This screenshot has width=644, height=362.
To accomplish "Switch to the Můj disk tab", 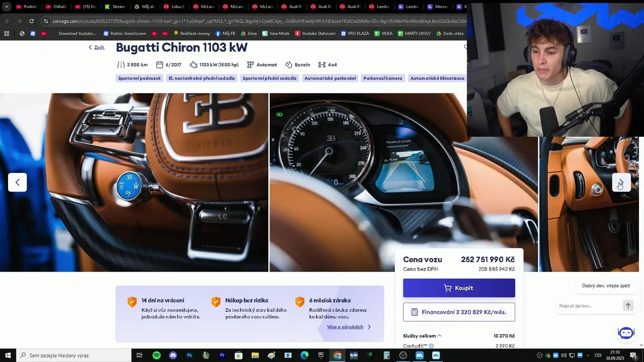I will coord(145,7).
